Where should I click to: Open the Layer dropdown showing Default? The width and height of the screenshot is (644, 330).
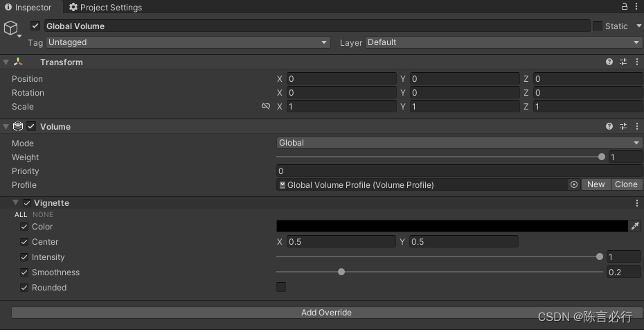pos(503,42)
